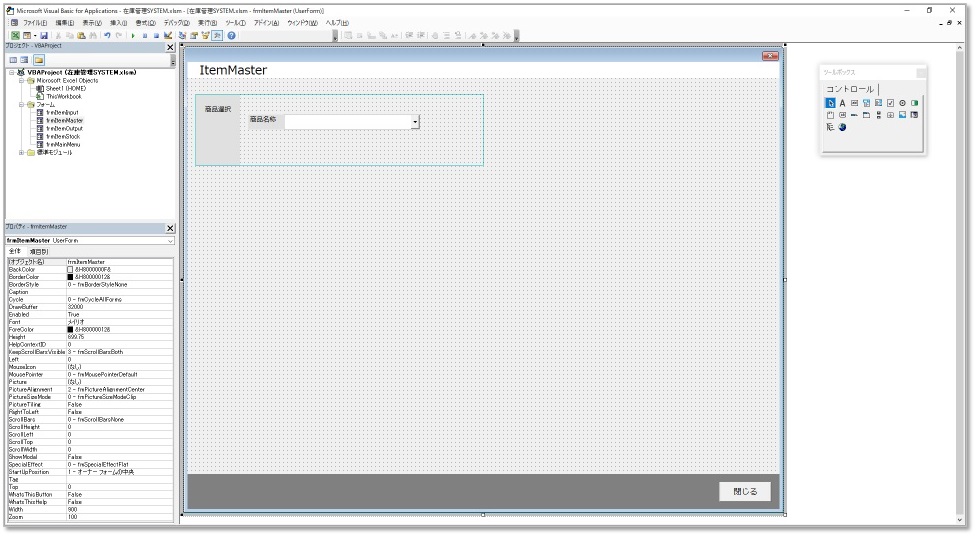This screenshot has height=536, width=976.
Task: Click the BackColor swatch in Properties
Action: (x=70, y=270)
